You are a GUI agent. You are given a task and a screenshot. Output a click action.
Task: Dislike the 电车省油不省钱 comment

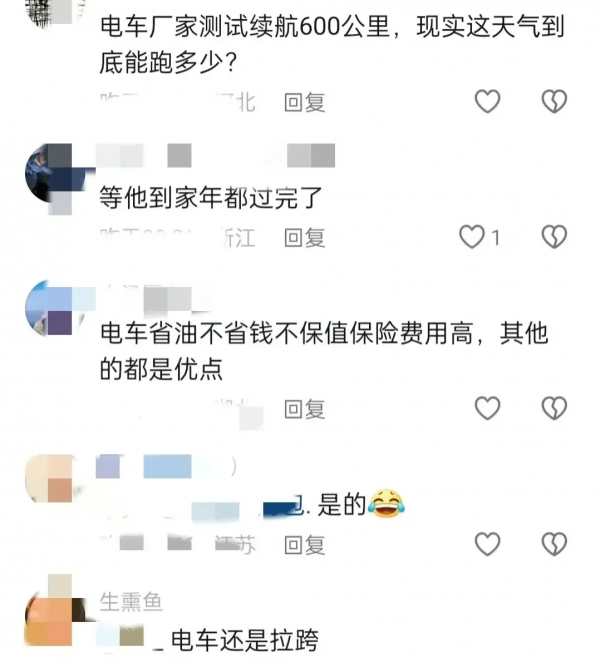point(554,408)
